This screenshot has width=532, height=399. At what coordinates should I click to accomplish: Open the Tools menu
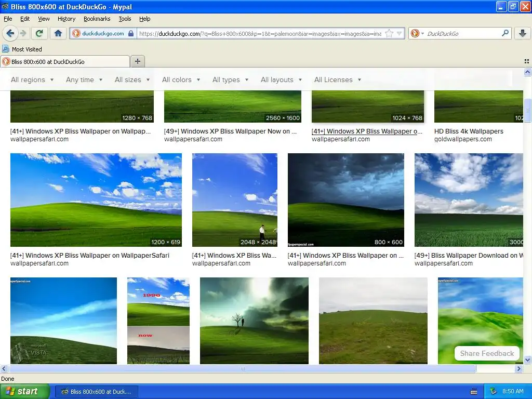coord(125,19)
